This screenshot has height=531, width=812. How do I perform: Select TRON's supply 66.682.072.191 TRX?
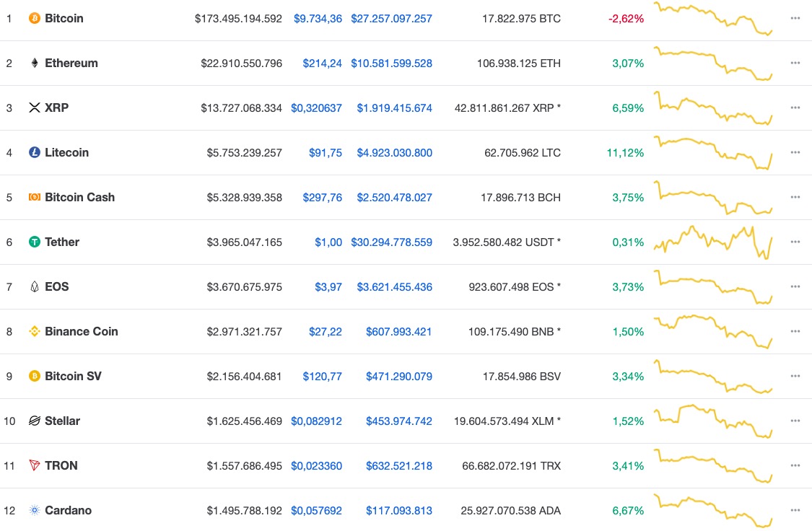(x=512, y=465)
